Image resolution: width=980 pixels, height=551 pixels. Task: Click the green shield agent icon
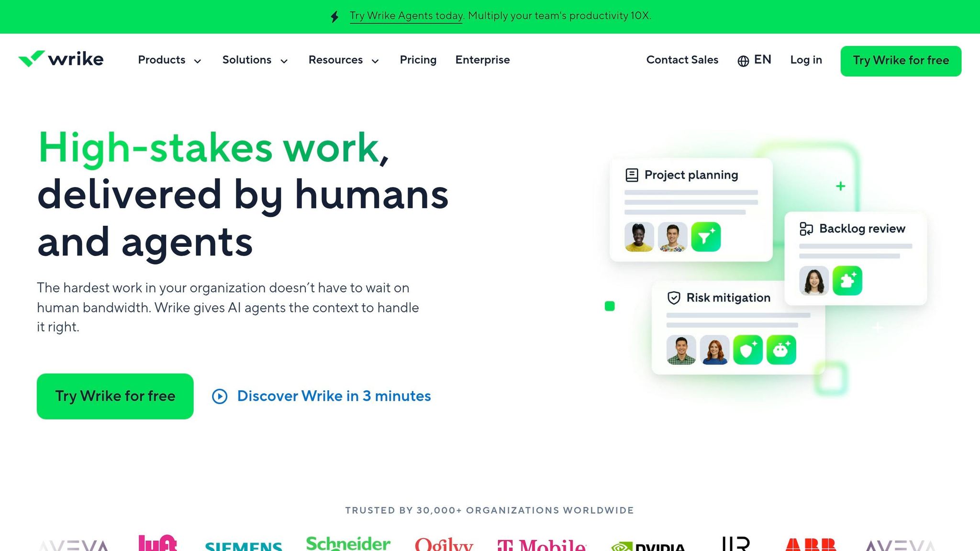(748, 350)
